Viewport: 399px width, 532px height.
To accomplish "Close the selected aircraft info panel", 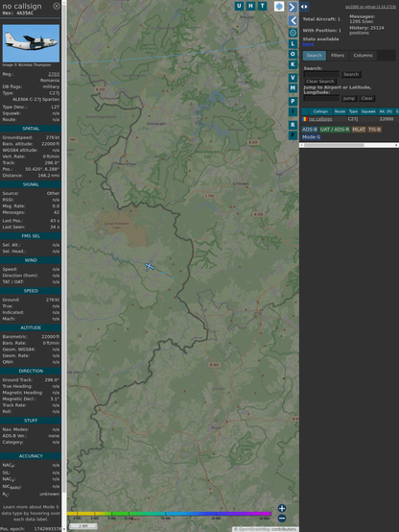I will (57, 6).
